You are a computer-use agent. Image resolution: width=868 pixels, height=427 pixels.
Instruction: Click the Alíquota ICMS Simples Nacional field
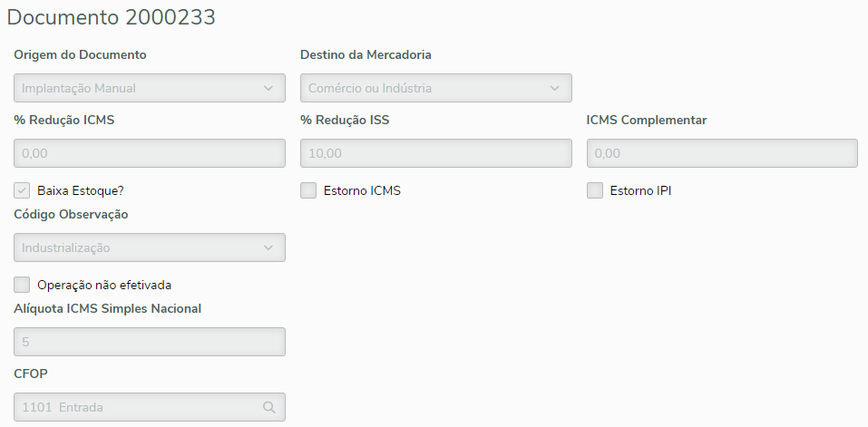coord(150,342)
